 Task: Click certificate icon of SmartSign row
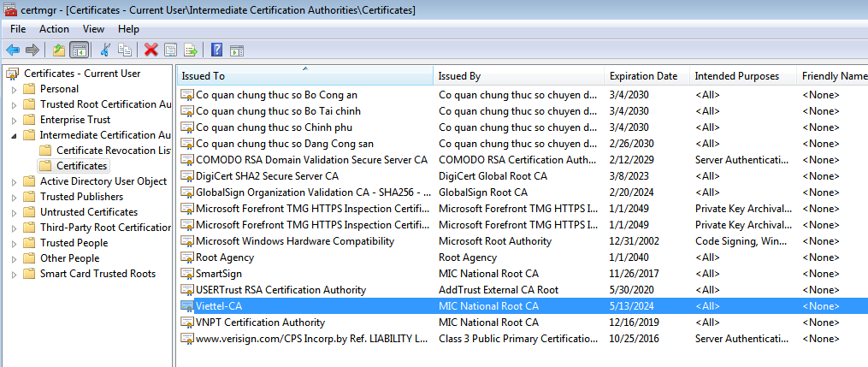tap(187, 274)
